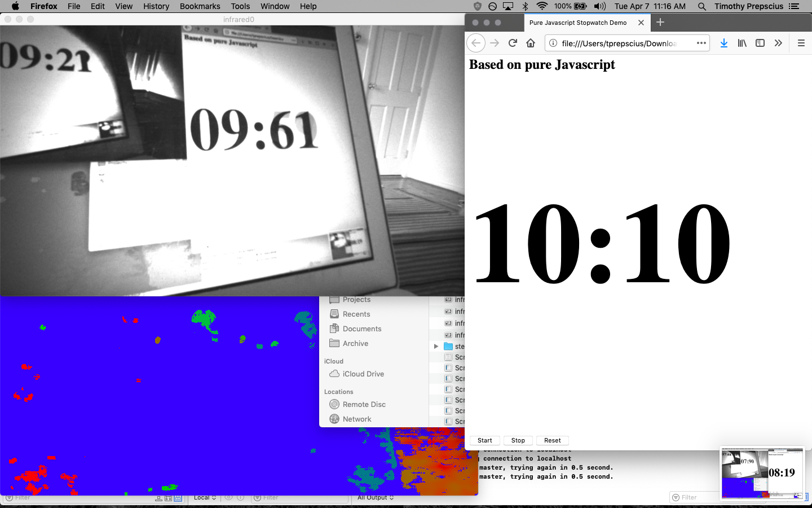This screenshot has width=812, height=508.
Task: Switch to the Pure Javascript Stopwatch Demo tab
Action: 577,23
